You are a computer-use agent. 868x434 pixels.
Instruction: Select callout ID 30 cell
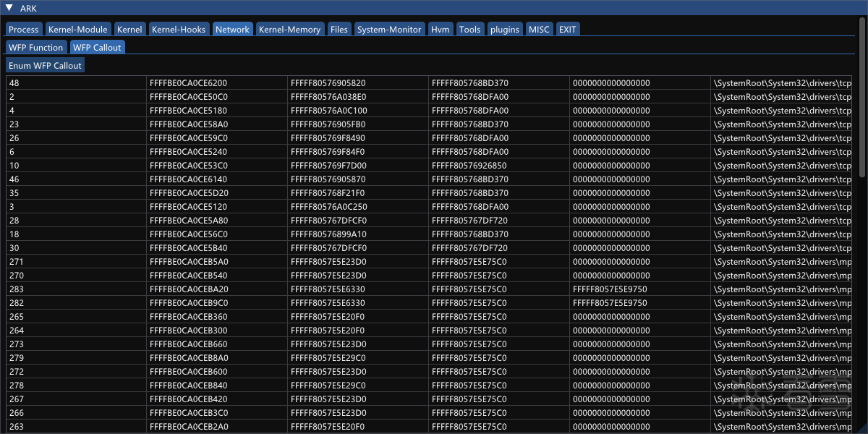tap(77, 248)
